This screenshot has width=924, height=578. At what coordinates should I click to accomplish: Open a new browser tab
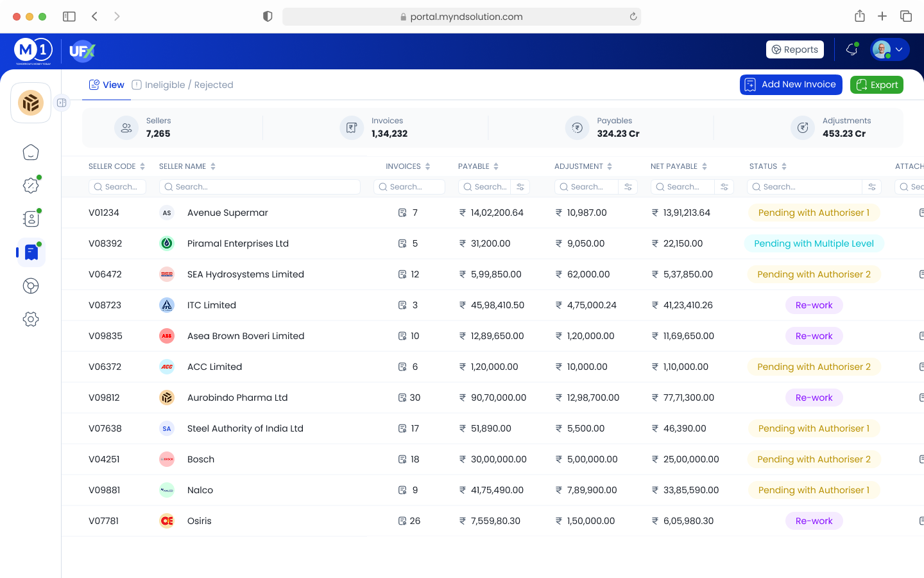click(882, 16)
